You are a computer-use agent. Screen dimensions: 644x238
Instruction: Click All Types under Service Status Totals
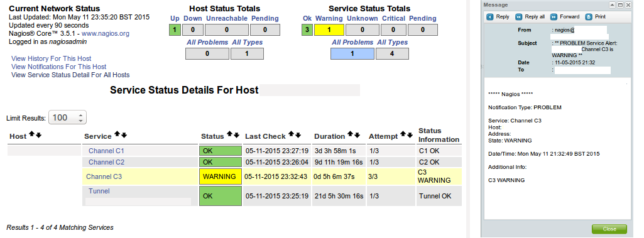393,42
